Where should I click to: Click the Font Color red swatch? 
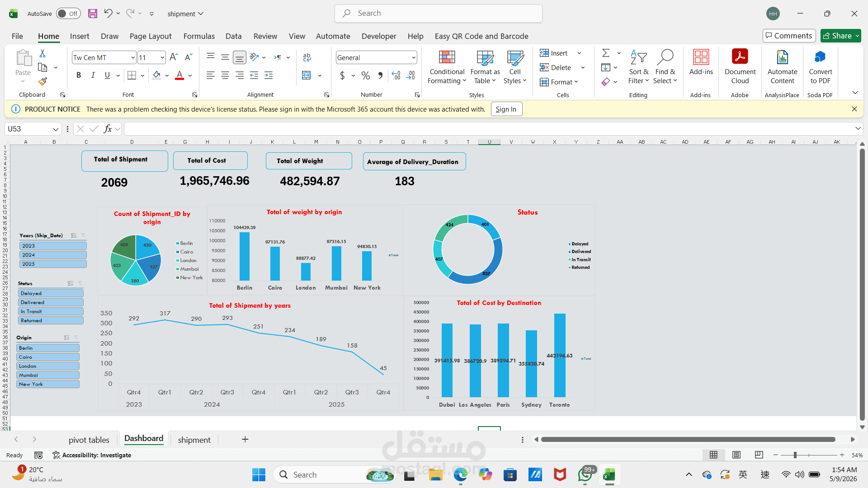(x=179, y=75)
